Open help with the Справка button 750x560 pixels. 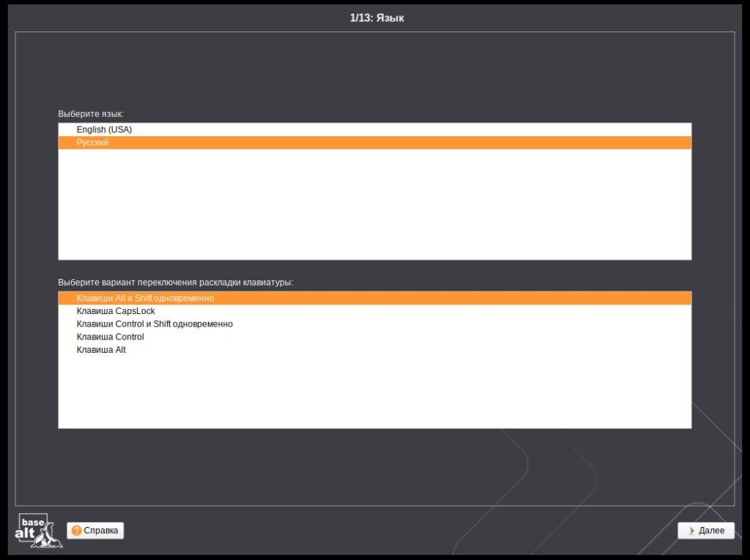[95, 531]
